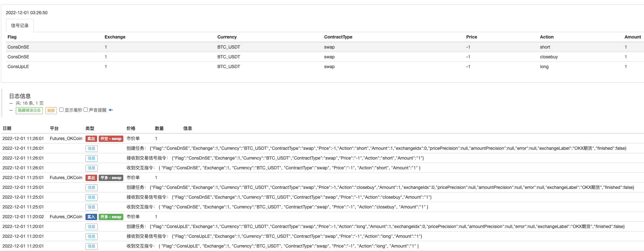Click the 平台 column header
Viewport: 644px width, 251px height.
pos(54,128)
